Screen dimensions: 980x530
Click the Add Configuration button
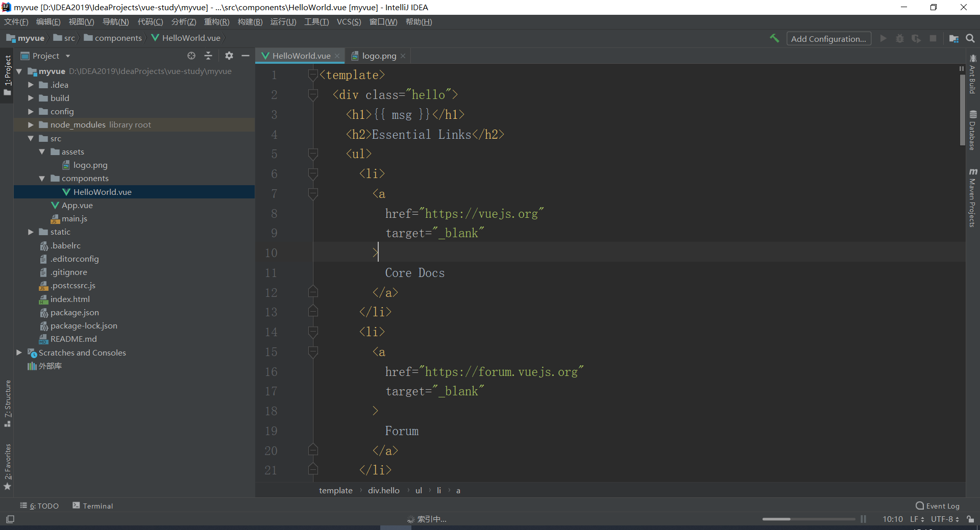click(828, 39)
